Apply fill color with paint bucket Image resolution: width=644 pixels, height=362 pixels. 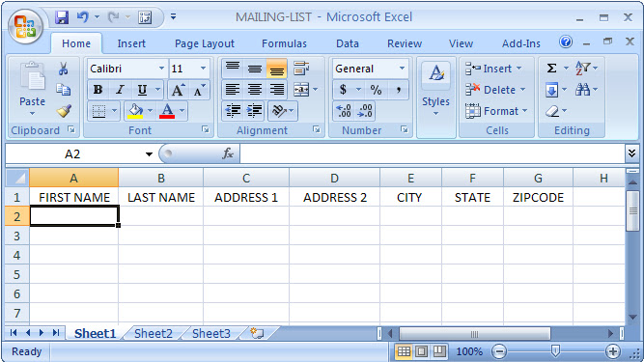[x=135, y=111]
